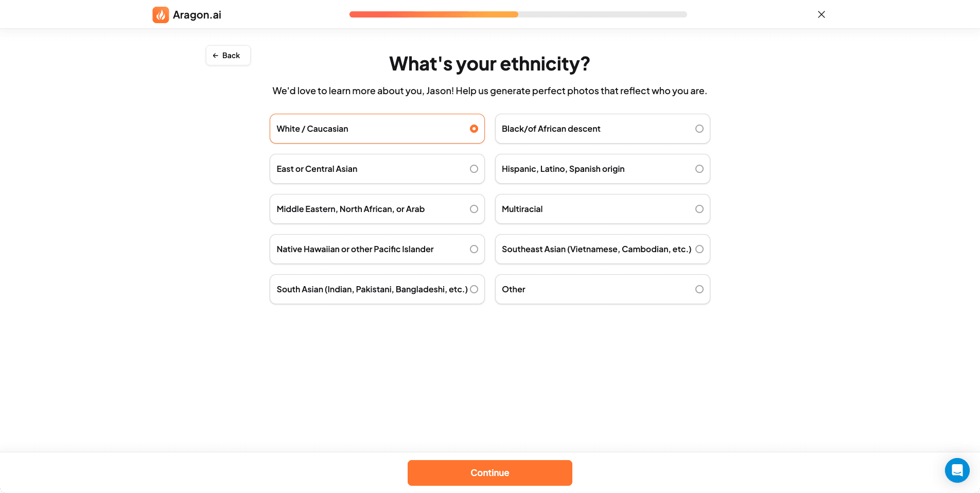This screenshot has width=980, height=493.
Task: Choose Southeast Asian (Vietnamese, Cambodian, etc.)
Action: (602, 249)
